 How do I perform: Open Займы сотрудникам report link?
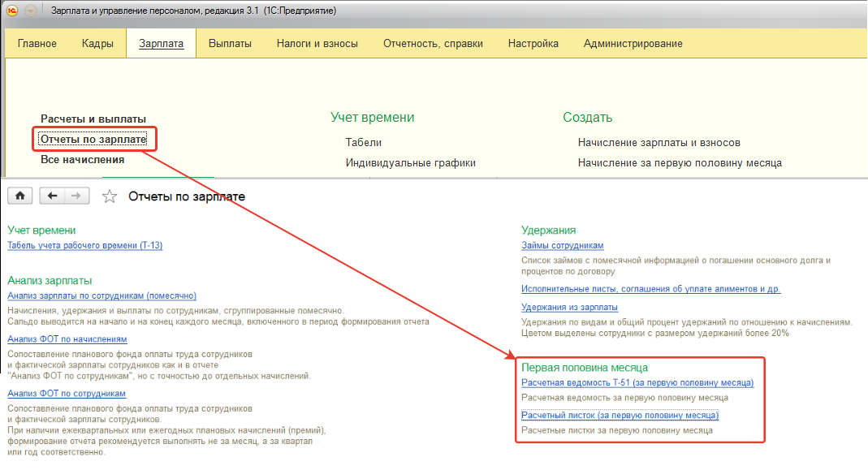[x=563, y=245]
